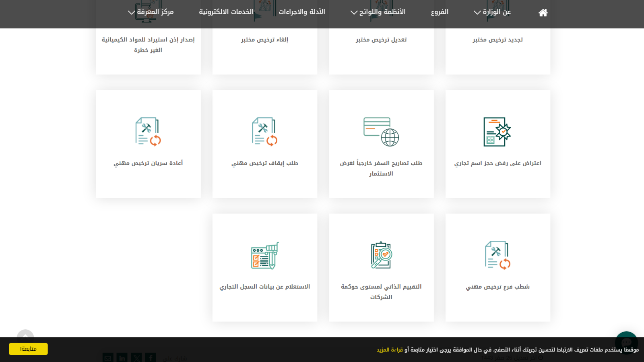Open طلب تصاريح السفر خارجياً لغرض الاستثمار link
Viewport: 644px width, 362px height.
click(381, 168)
